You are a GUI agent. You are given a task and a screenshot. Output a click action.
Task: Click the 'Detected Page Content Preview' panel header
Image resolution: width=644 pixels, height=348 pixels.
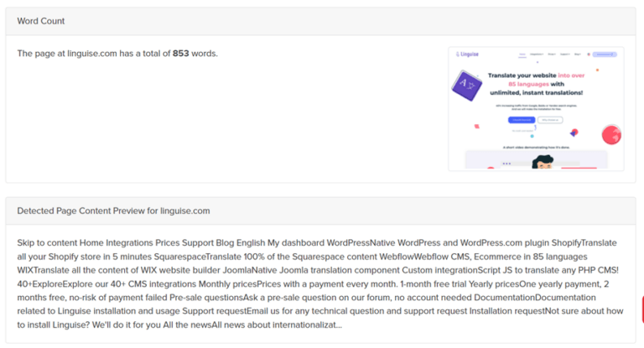[x=113, y=210]
